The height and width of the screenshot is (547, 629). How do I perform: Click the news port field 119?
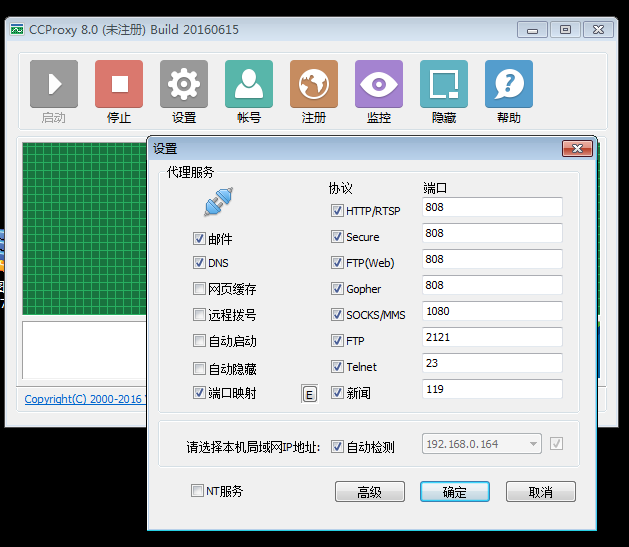[x=492, y=389]
